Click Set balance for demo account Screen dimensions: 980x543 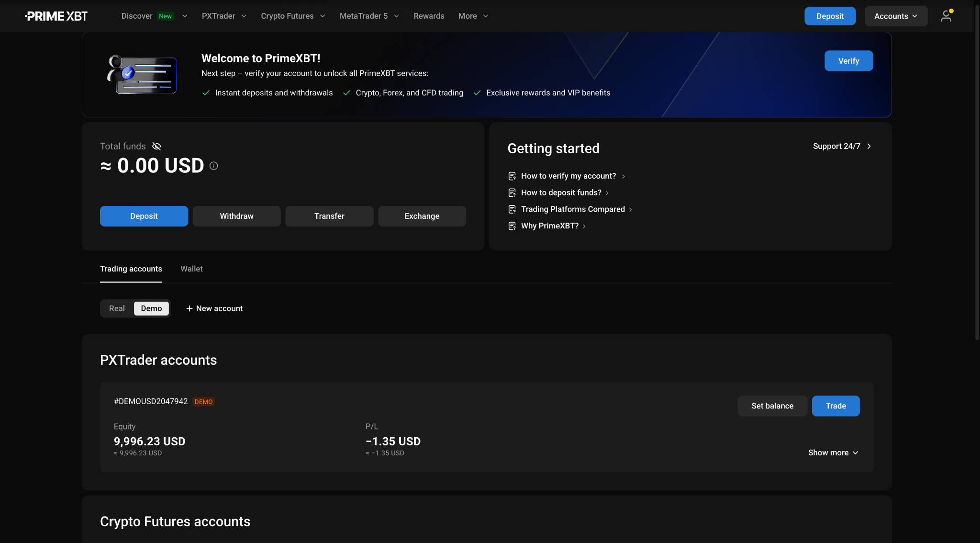772,406
